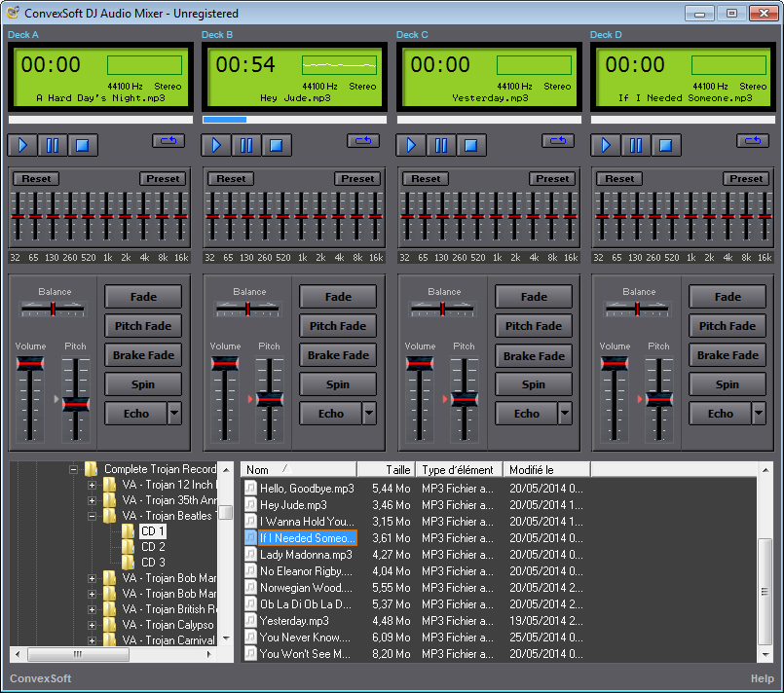Viewport: 784px width, 693px height.
Task: Select Lady Madonna.mp3 file
Action: point(306,555)
